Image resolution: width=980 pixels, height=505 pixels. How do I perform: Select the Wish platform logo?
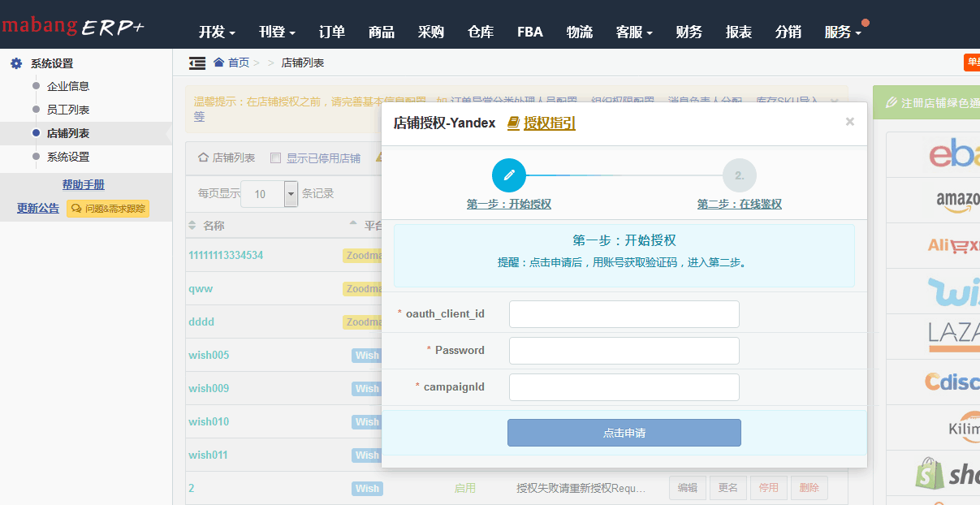point(954,291)
